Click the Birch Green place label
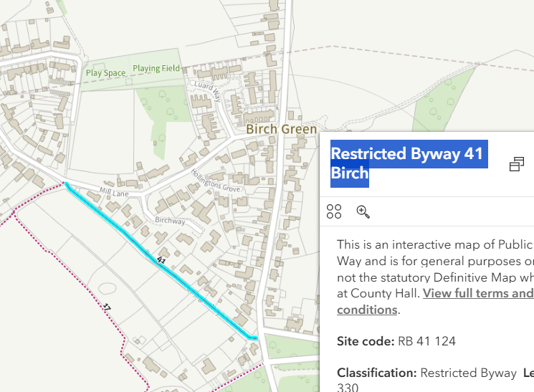Screen dimensions: 534x392 point(281,130)
